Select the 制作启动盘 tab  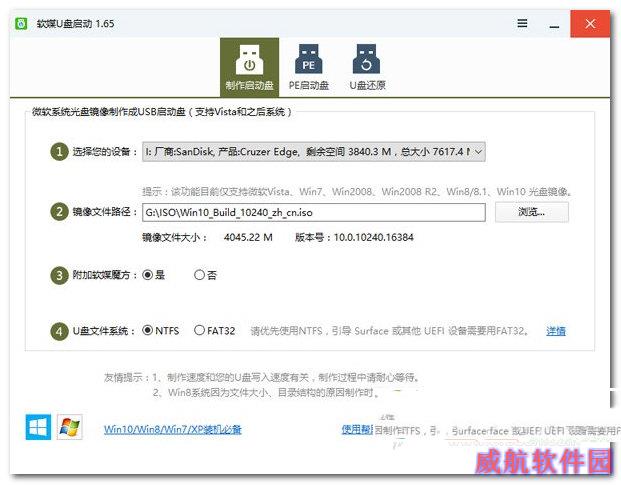pos(250,67)
